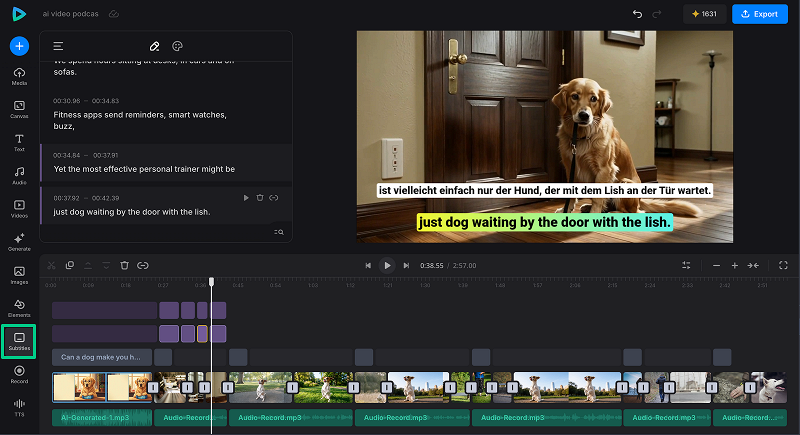Open the Text sidebar tool
800x435 pixels.
click(19, 143)
